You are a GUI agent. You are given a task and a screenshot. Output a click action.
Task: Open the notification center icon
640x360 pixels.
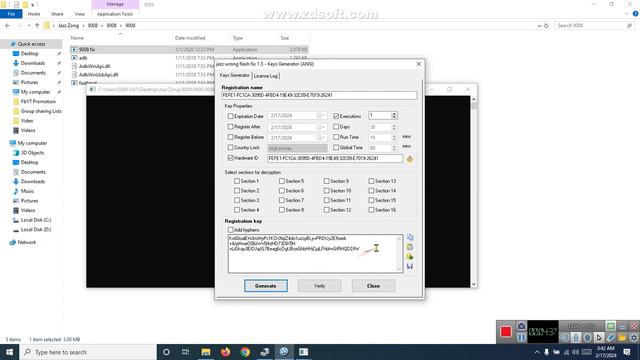[x=627, y=352]
